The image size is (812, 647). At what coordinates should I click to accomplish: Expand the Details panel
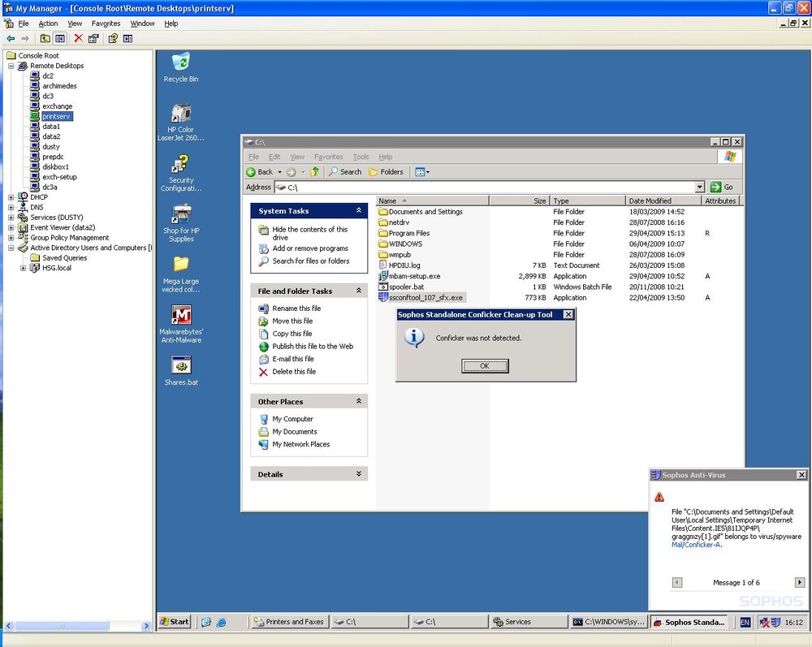coord(358,473)
